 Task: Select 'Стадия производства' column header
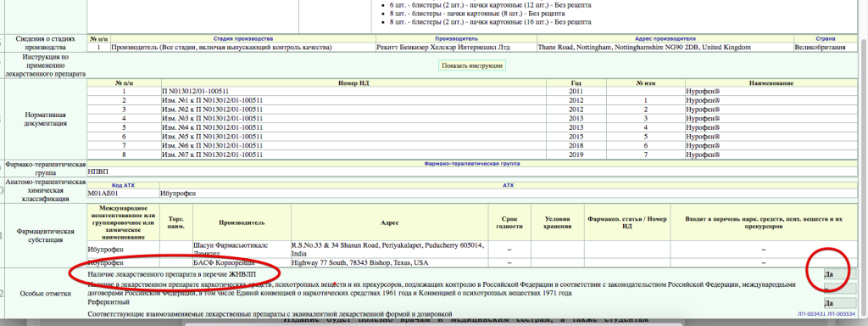[243, 39]
